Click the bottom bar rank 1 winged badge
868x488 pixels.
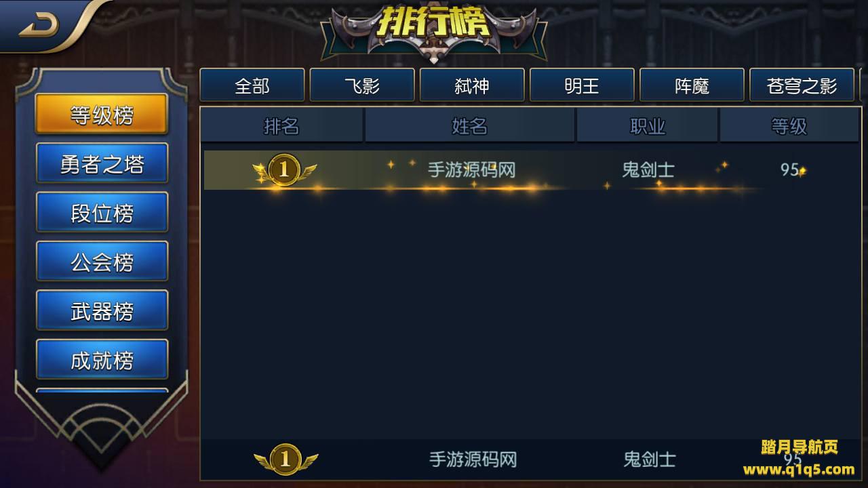(285, 460)
